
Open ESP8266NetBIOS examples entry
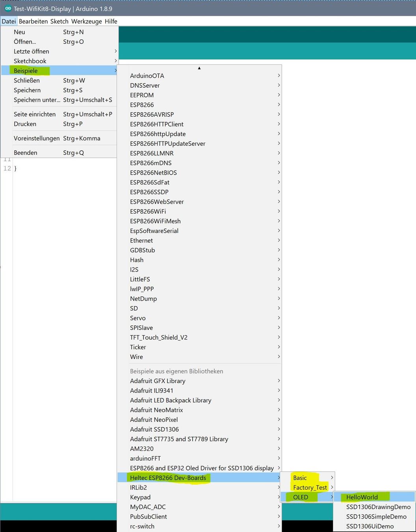pyautogui.click(x=200, y=173)
